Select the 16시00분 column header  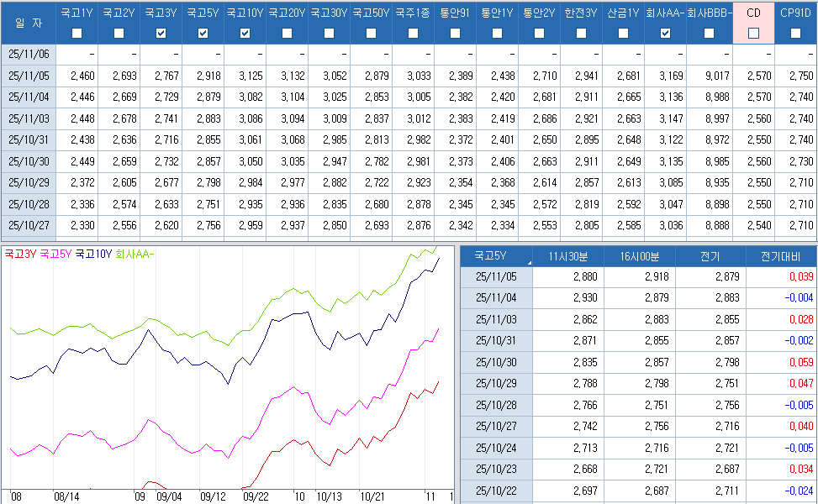(x=641, y=256)
